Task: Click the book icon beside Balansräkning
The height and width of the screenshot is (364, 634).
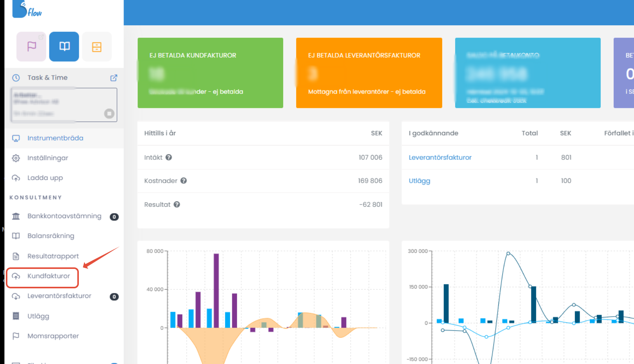Action: (x=16, y=236)
